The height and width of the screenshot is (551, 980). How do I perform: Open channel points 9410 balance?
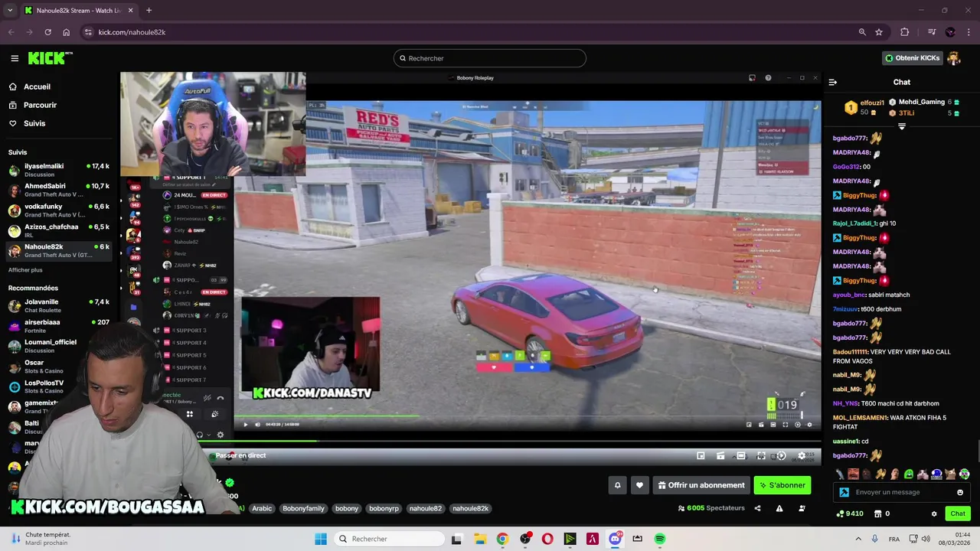click(851, 514)
